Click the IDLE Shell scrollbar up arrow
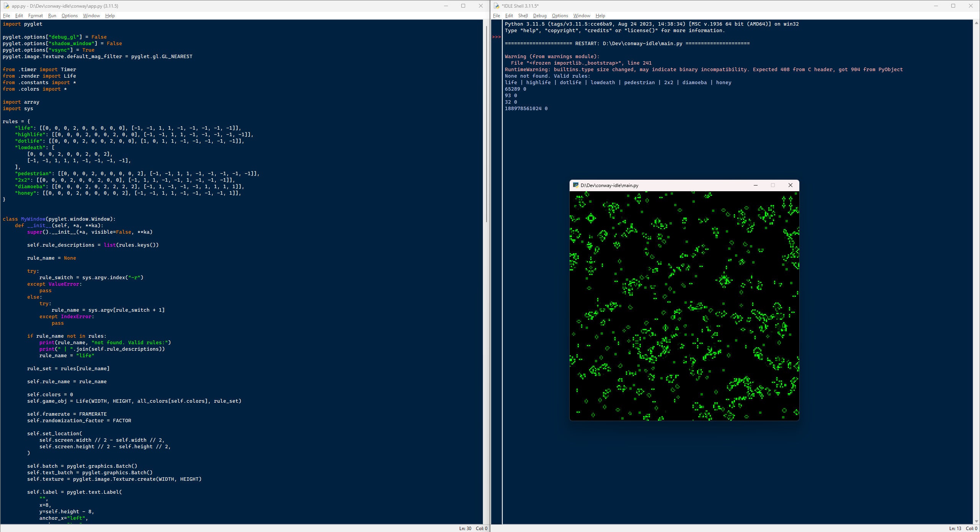Screen dimensions: 980x532 pos(977,23)
